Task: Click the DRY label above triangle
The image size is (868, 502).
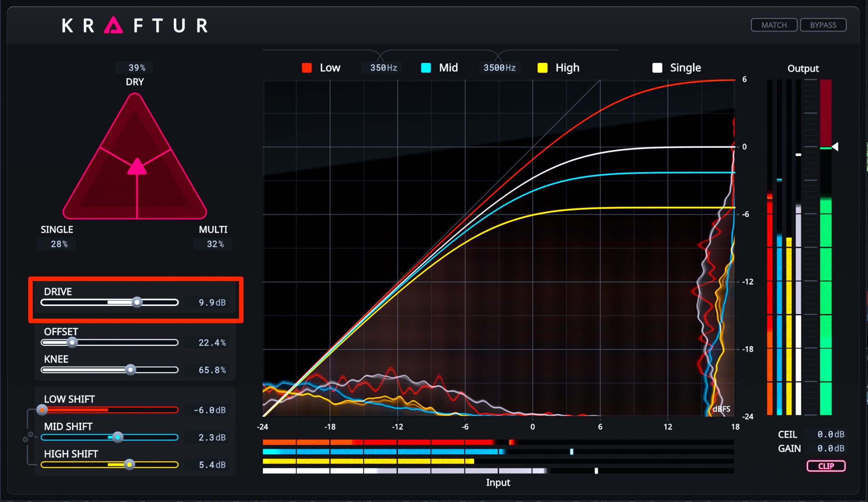Action: (135, 82)
